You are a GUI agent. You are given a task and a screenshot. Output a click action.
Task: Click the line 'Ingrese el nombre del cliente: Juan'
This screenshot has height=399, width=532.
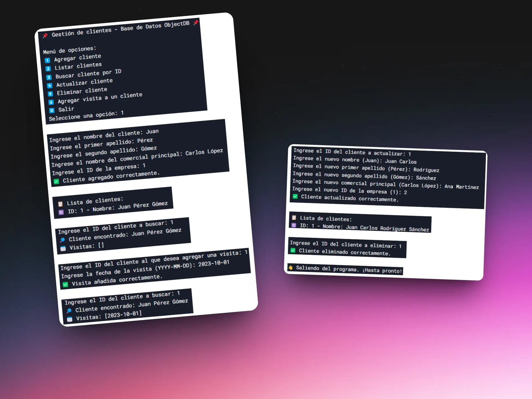pos(104,135)
